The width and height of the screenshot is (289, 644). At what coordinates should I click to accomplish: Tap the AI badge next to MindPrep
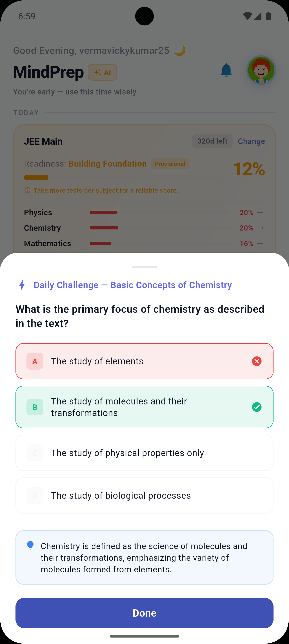(102, 72)
